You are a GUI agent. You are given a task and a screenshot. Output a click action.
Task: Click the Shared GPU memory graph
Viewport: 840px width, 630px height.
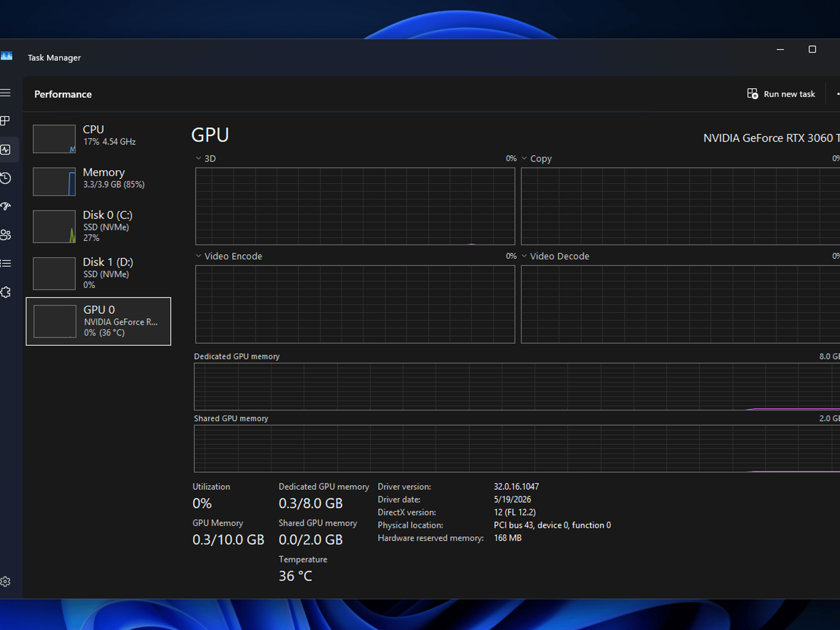(x=517, y=449)
